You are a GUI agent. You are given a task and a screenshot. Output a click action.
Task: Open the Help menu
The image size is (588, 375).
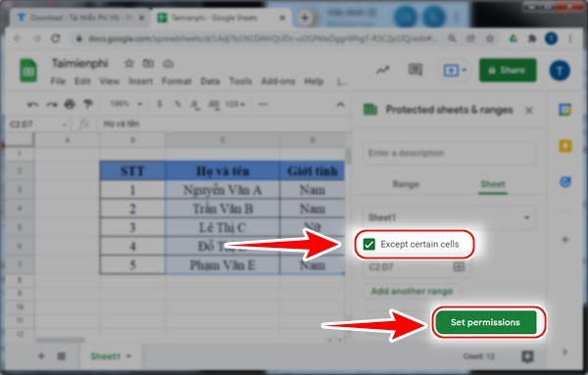tap(314, 81)
